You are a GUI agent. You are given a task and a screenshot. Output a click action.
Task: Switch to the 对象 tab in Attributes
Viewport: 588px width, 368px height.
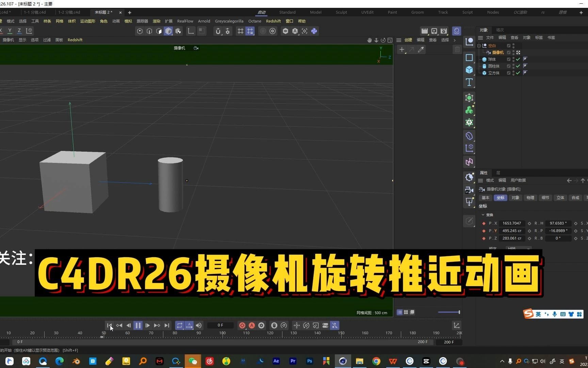(x=516, y=198)
